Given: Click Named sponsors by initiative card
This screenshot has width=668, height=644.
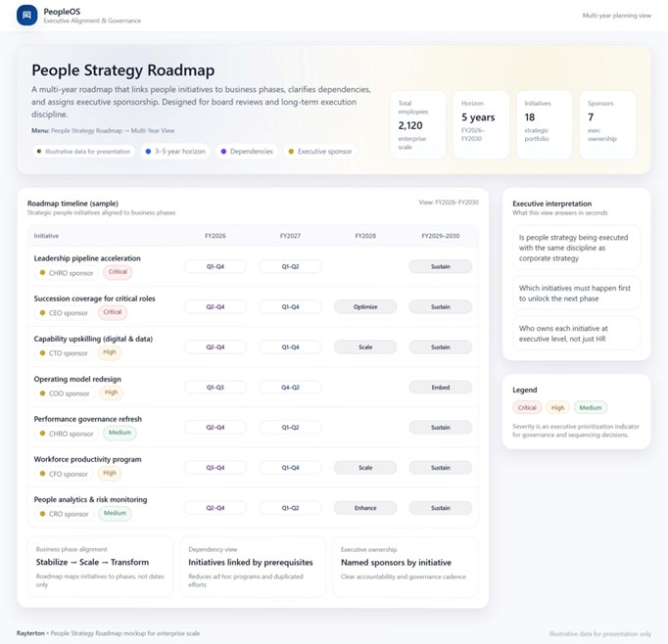Looking at the screenshot, I should (x=406, y=567).
